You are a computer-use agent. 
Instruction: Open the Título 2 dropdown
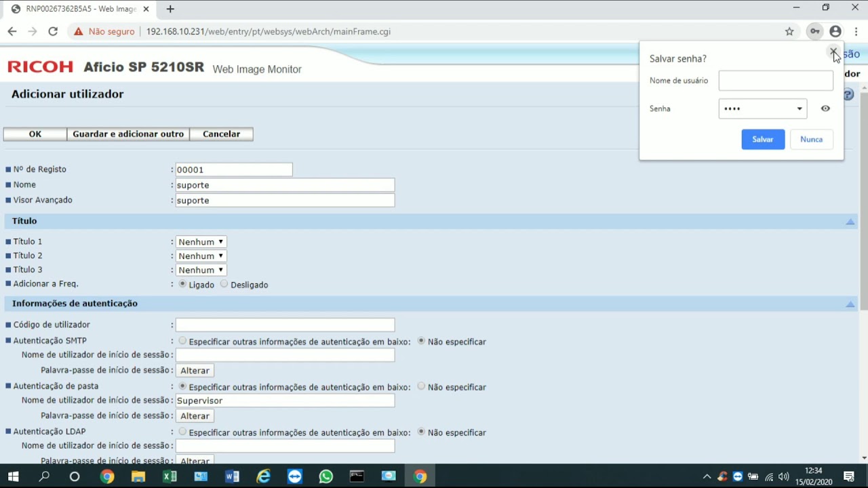tap(201, 256)
